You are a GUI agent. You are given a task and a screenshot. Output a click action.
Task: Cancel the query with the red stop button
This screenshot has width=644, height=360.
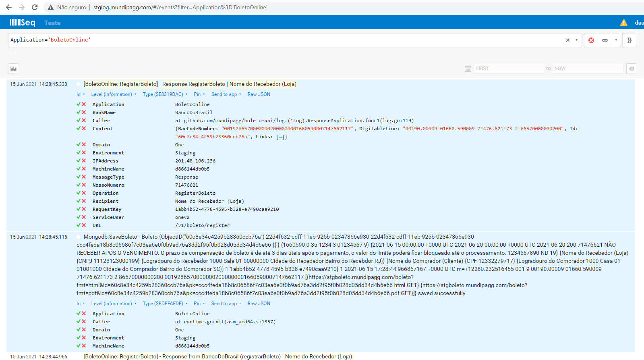[x=591, y=40]
